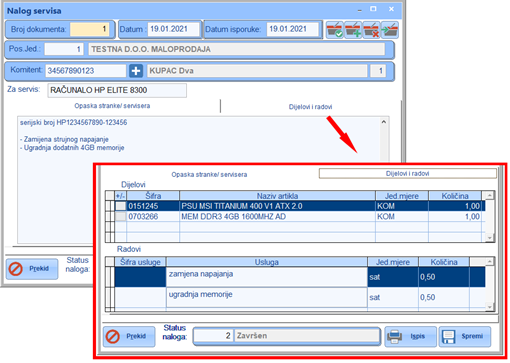The width and height of the screenshot is (510, 363).
Task: Click the Radovi table scroll up arrow
Action: pyautogui.click(x=490, y=262)
